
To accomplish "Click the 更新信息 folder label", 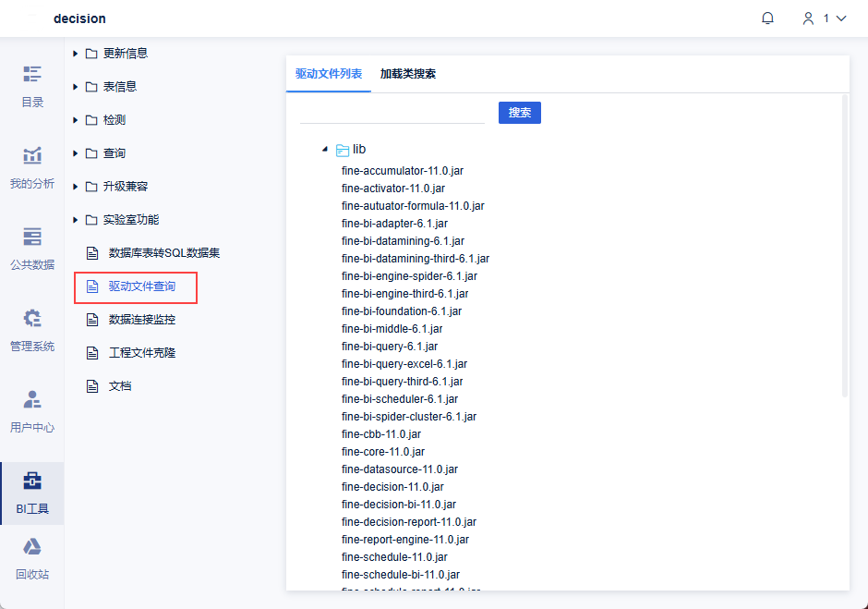I will pos(125,54).
